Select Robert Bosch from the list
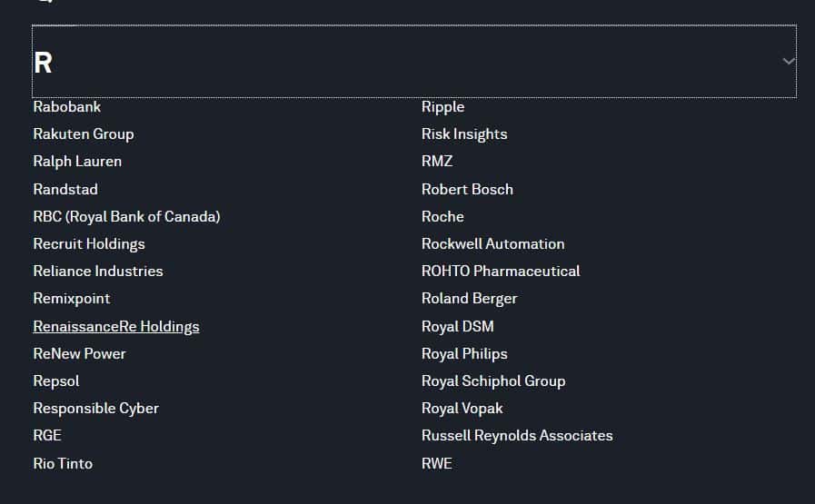815x504 pixels. coord(467,189)
